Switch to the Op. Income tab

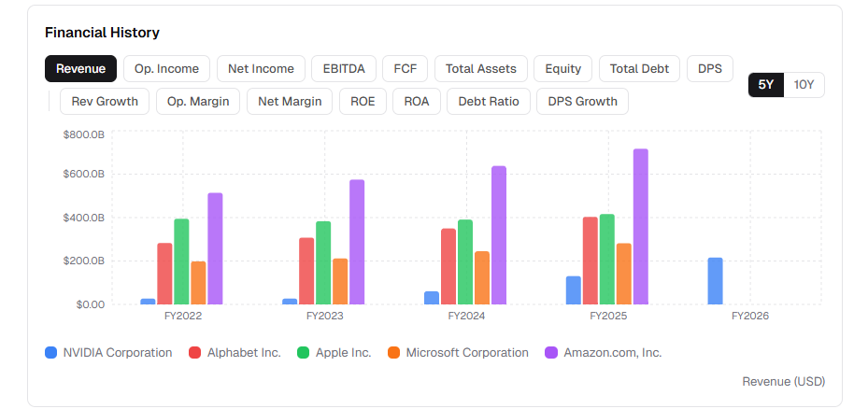coord(166,68)
